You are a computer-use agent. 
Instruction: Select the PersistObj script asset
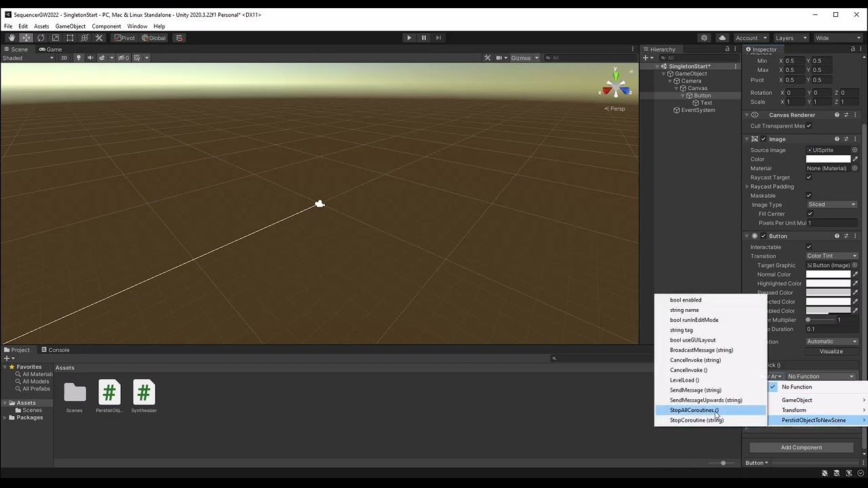[109, 396]
